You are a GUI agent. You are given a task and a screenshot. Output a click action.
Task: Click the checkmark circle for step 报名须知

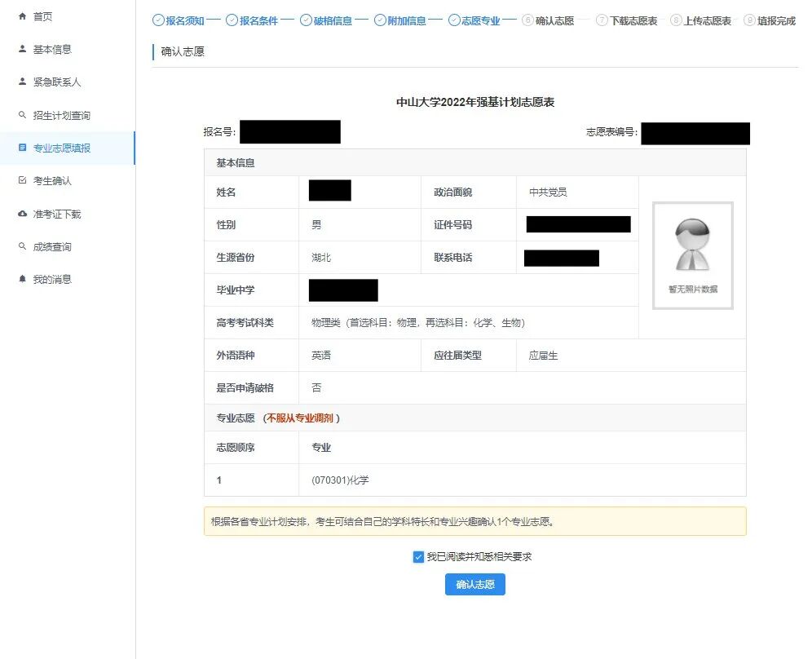click(158, 20)
